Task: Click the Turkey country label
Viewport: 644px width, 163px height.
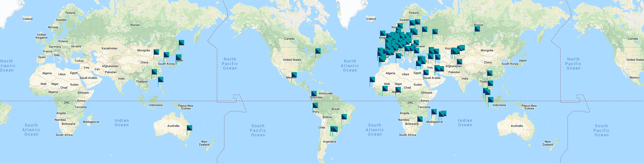Action: click(79, 61)
